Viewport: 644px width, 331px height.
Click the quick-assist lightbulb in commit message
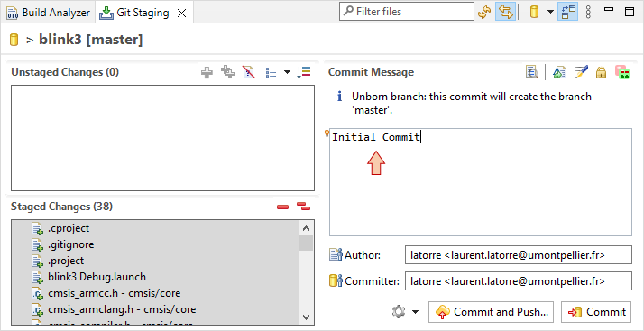(327, 133)
